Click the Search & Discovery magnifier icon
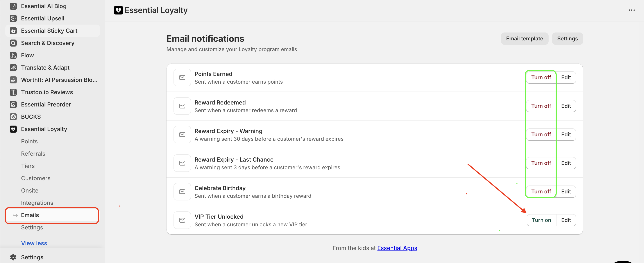This screenshot has height=263, width=644. 13,43
